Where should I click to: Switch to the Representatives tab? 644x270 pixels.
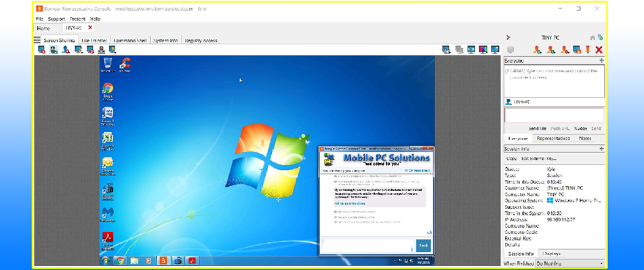click(553, 139)
